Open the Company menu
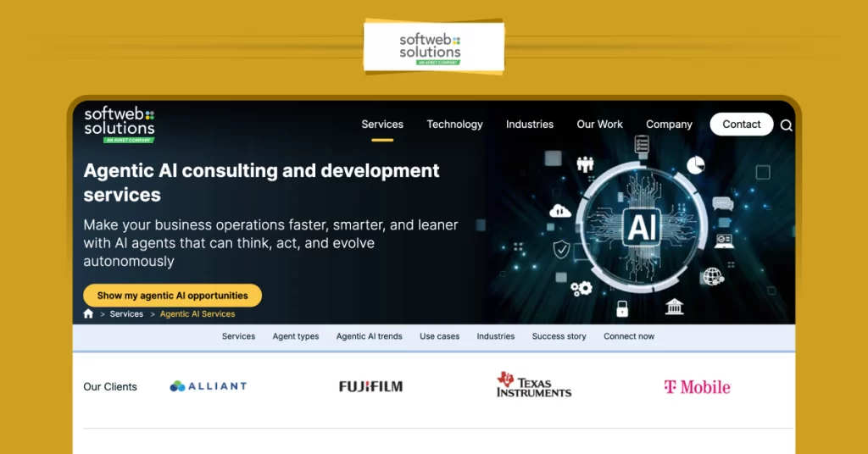 coord(670,125)
